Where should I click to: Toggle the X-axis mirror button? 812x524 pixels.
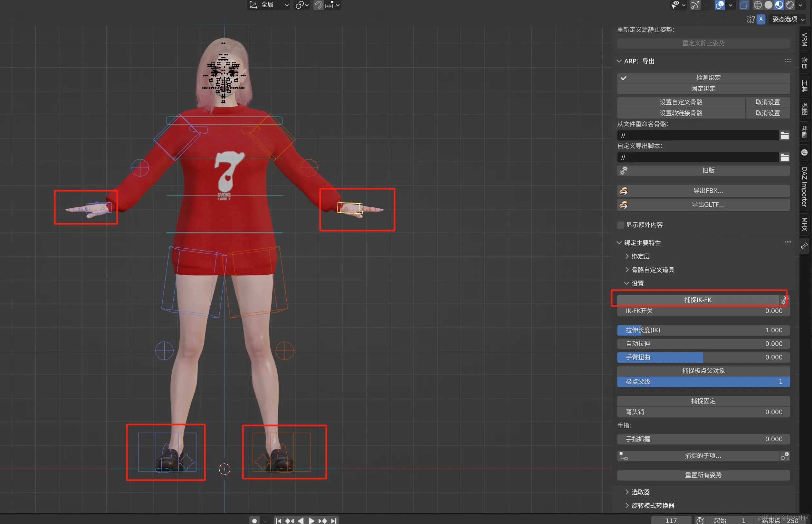(760, 19)
